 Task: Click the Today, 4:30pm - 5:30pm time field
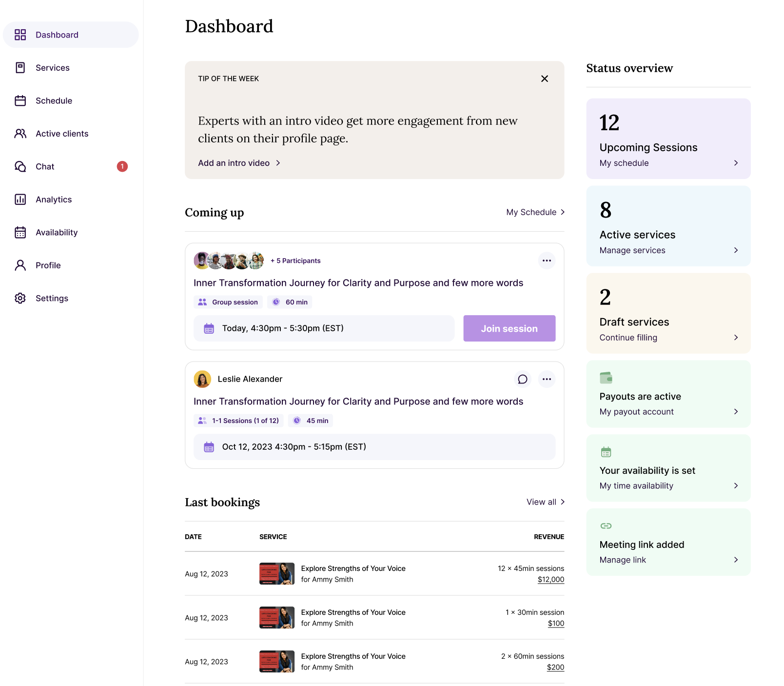(324, 328)
